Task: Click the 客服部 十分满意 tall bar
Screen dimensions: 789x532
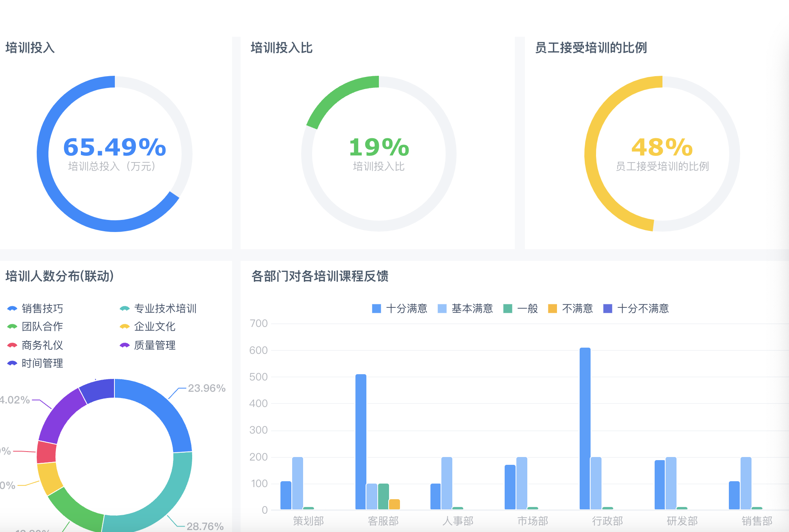Action: pos(361,442)
